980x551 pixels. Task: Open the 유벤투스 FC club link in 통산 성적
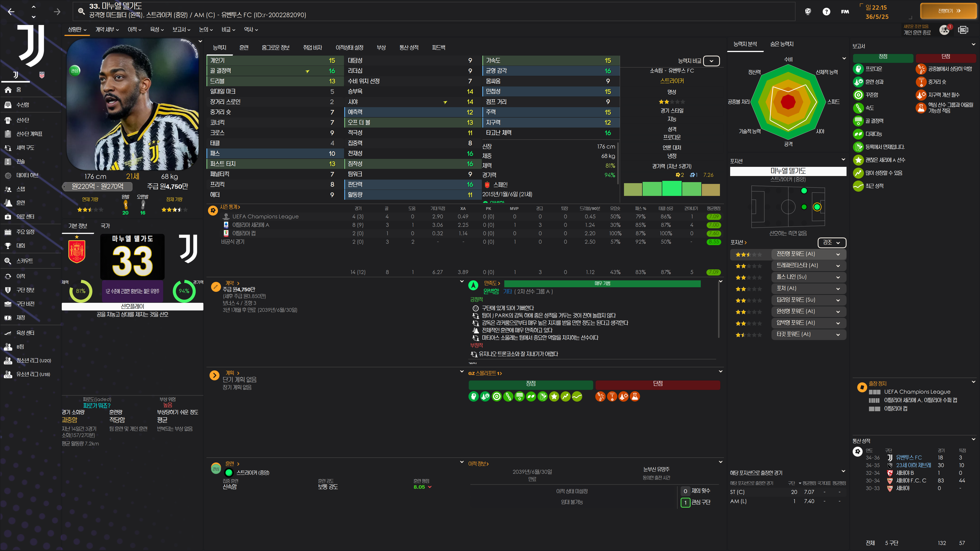tap(909, 457)
